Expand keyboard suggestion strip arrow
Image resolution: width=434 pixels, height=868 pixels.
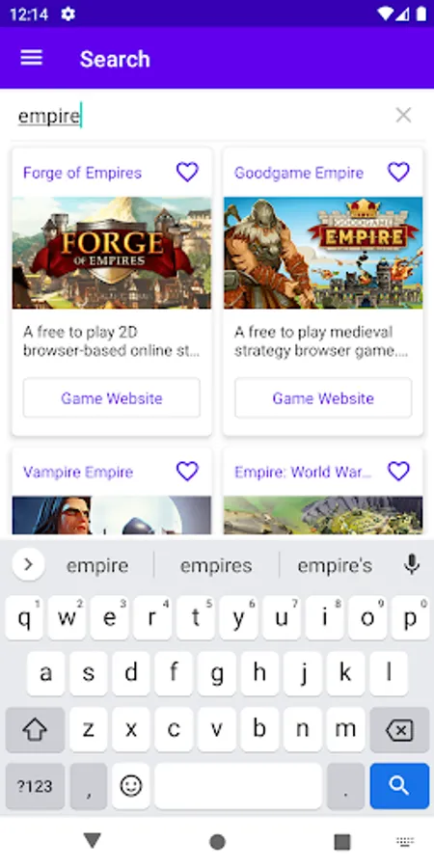[28, 564]
